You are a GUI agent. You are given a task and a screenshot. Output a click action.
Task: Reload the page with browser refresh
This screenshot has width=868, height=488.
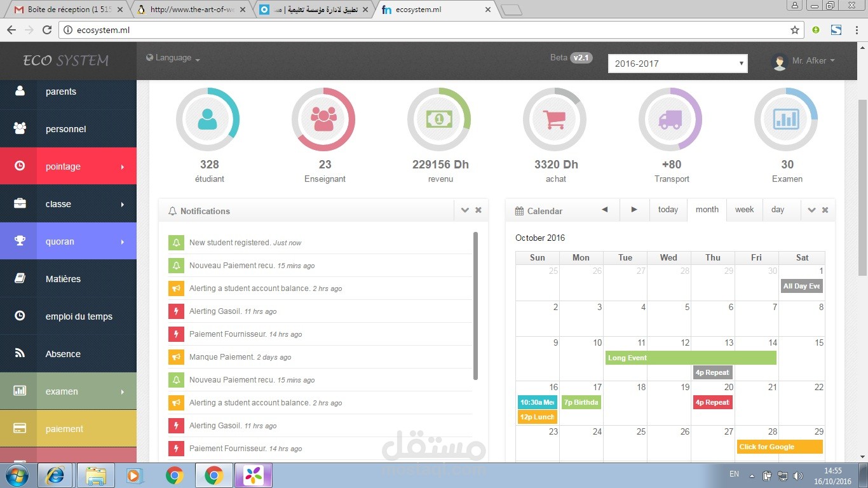46,30
